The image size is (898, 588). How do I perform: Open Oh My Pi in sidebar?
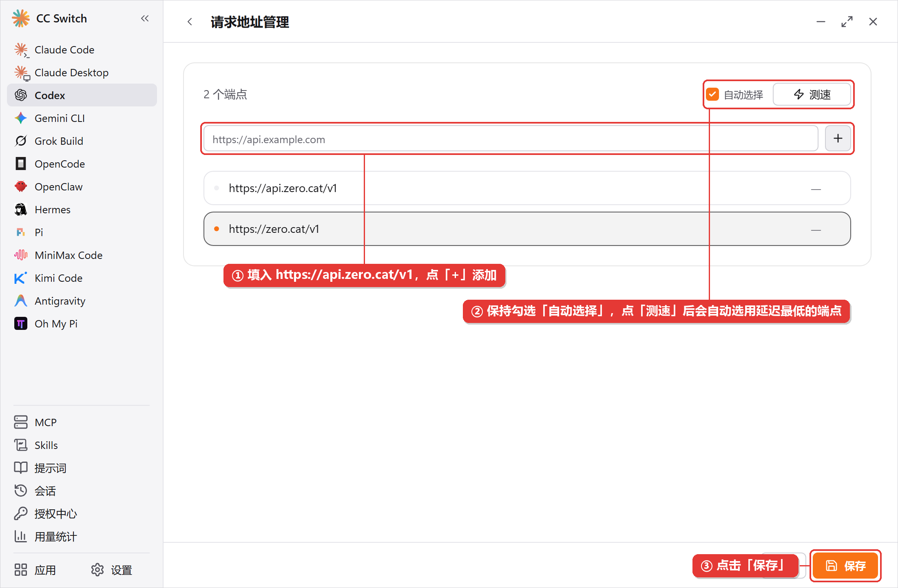tap(82, 324)
